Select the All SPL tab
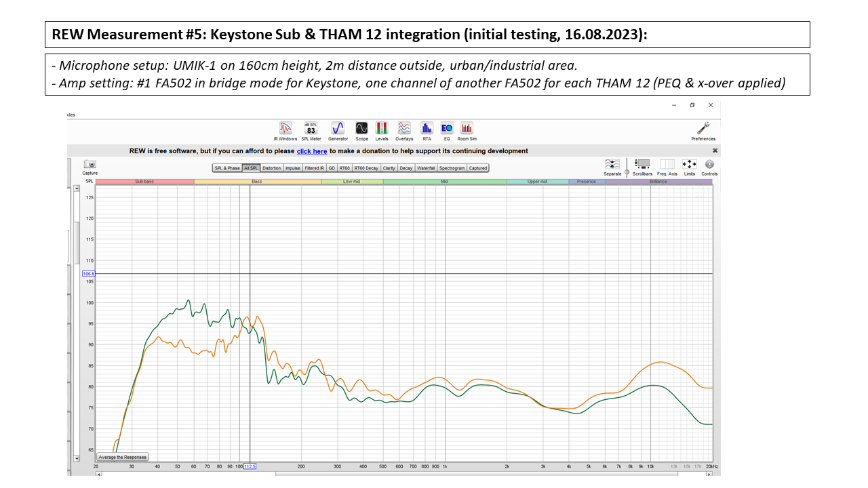The image size is (868, 488). point(252,168)
